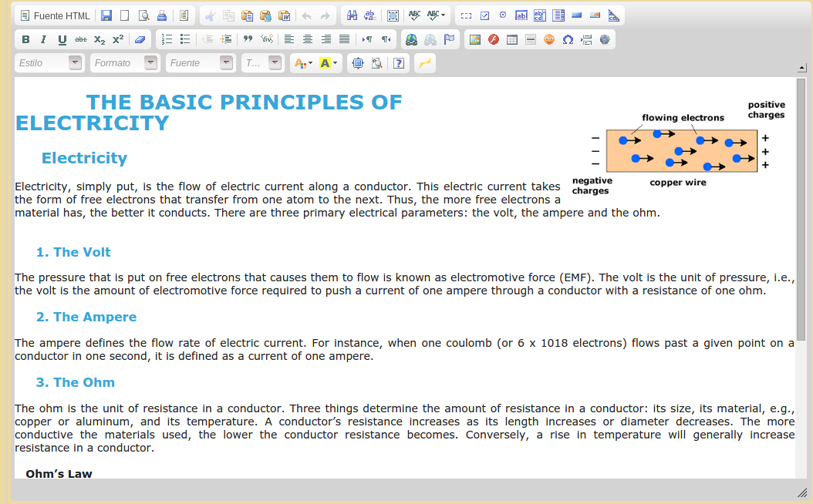
Task: Insert Flash object icon
Action: click(494, 39)
